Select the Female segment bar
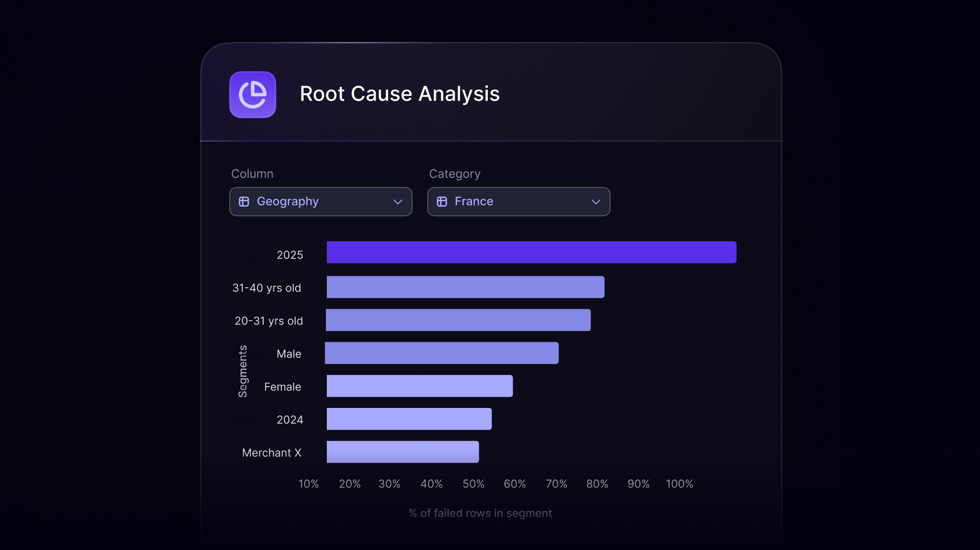 pos(420,386)
